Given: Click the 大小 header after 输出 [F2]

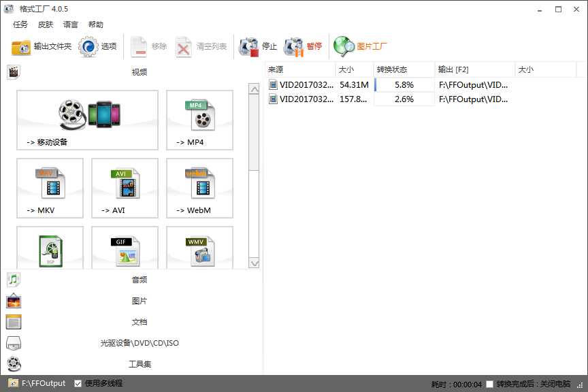Looking at the screenshot, I should click(x=546, y=69).
